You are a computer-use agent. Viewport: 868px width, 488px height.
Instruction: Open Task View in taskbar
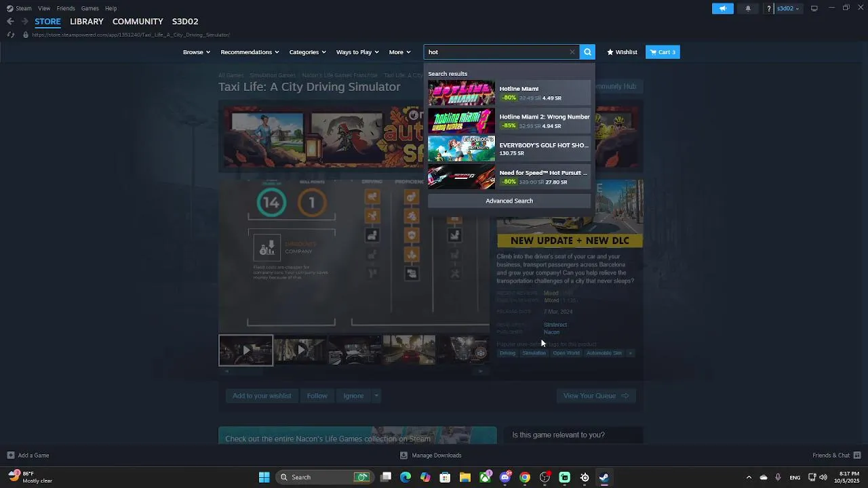386,477
